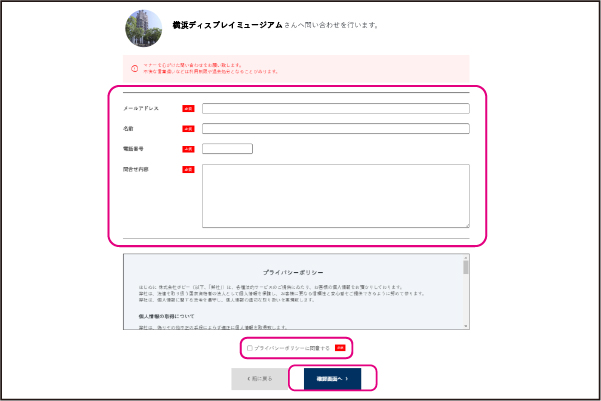Image resolution: width=601 pixels, height=401 pixels.
Task: Click the 電話番号 input field
Action: (x=227, y=149)
